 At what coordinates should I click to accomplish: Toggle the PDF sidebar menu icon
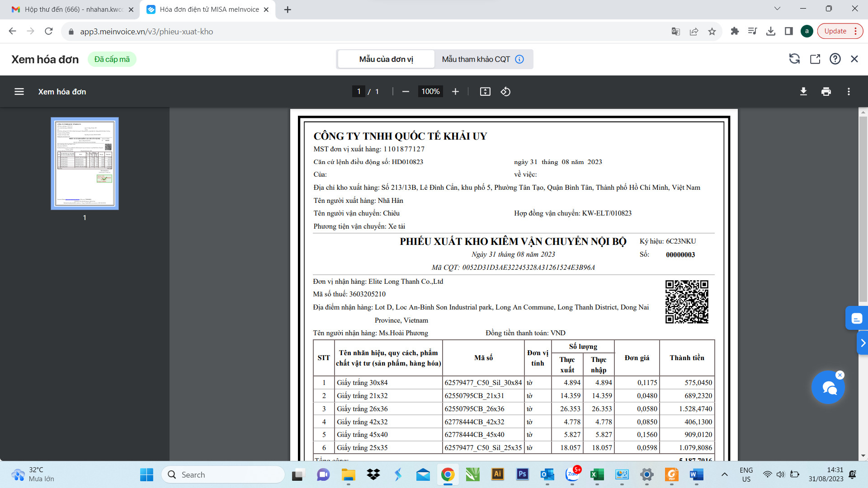19,92
